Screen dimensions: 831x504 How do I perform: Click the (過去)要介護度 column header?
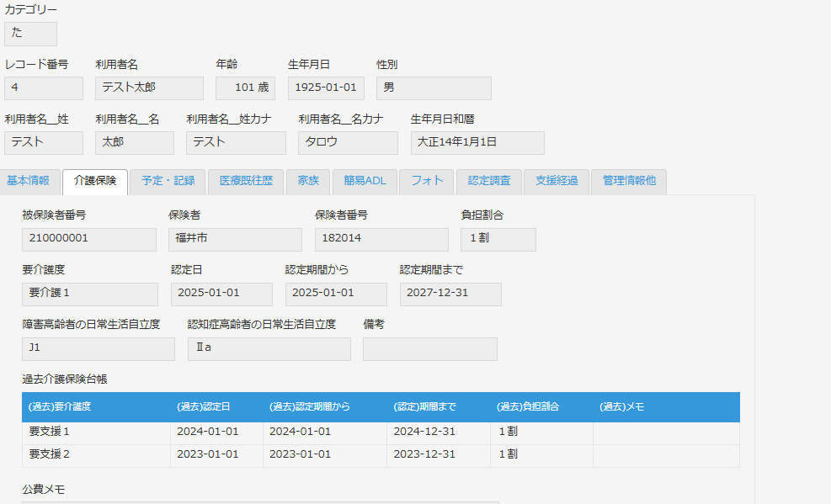96,406
